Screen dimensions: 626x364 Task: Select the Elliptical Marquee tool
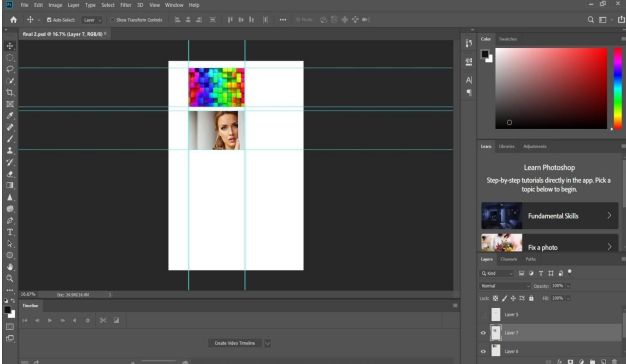tap(10, 58)
